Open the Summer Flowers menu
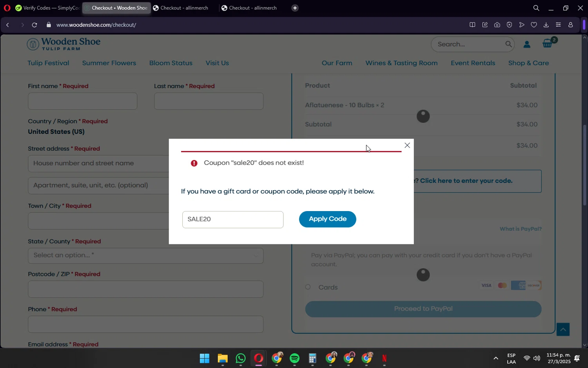This screenshot has height=368, width=588. [x=109, y=63]
